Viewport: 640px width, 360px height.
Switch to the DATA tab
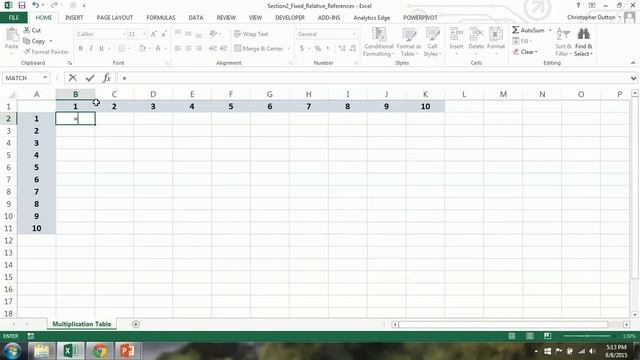pyautogui.click(x=196, y=18)
